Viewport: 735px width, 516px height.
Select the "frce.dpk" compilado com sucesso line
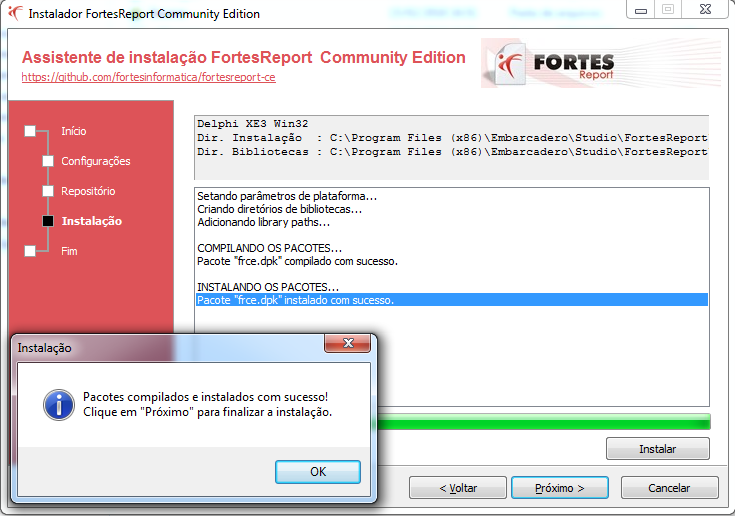pyautogui.click(x=297, y=261)
